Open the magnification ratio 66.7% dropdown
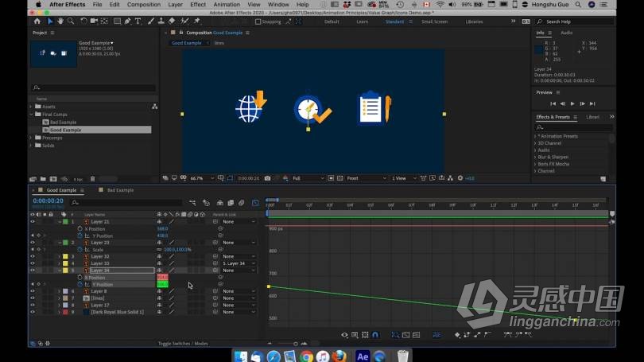 click(202, 178)
